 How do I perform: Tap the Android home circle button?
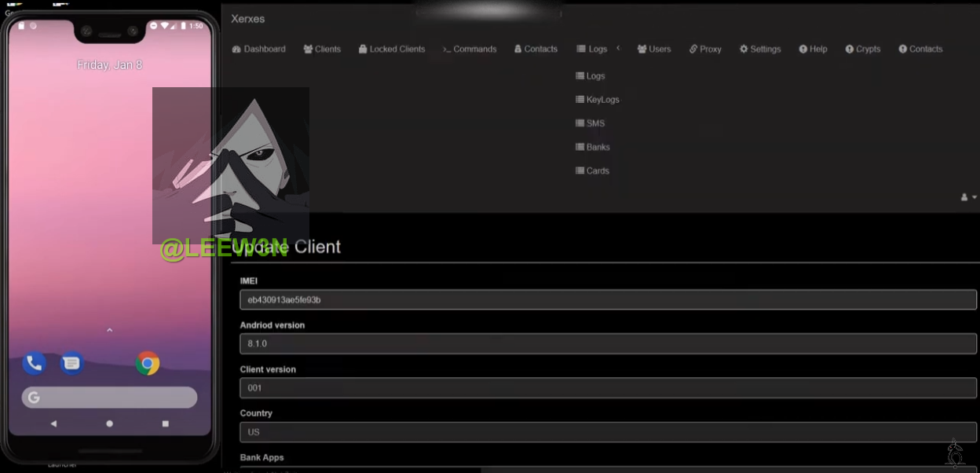pos(109,423)
